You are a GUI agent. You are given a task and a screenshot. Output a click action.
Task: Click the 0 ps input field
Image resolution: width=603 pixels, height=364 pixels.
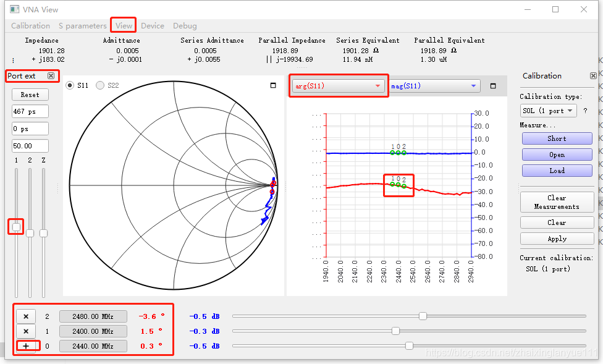[x=30, y=129]
